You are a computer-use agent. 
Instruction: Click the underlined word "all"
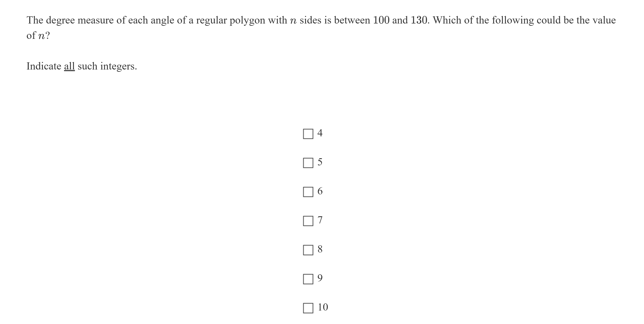tap(69, 66)
